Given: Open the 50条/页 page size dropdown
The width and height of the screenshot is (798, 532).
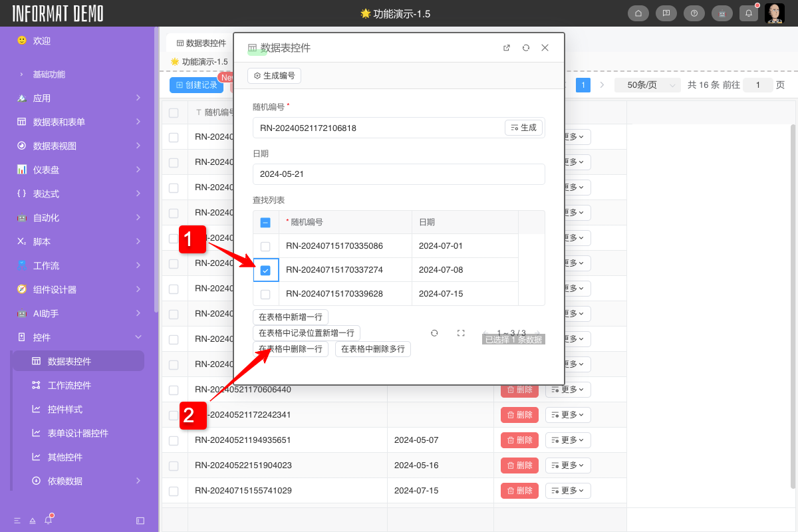Looking at the screenshot, I should click(647, 85).
